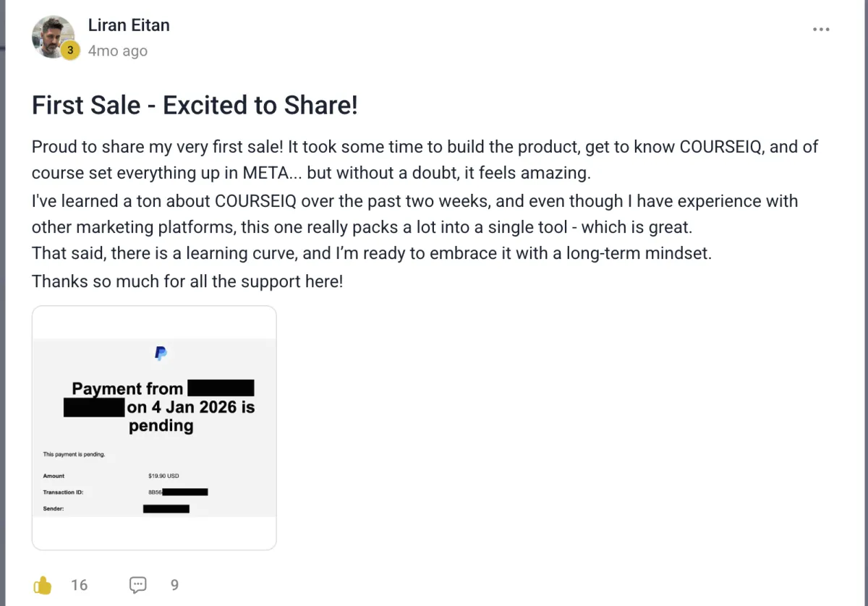Click Liran Eitan's profile avatar photo
Image resolution: width=868 pixels, height=606 pixels.
pos(53,37)
